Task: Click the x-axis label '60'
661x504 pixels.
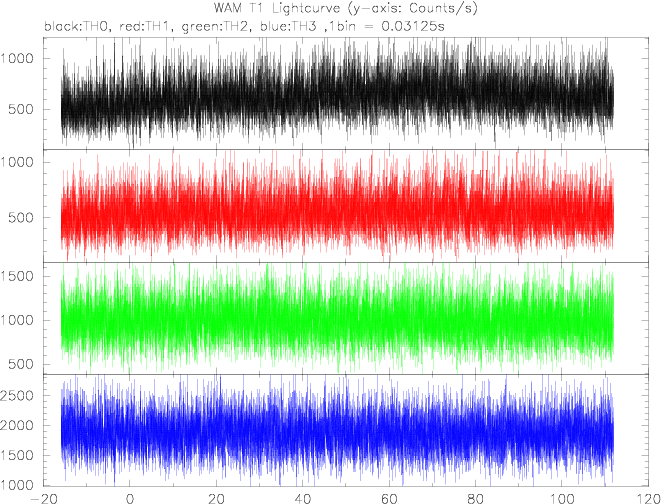Action: coord(389,498)
